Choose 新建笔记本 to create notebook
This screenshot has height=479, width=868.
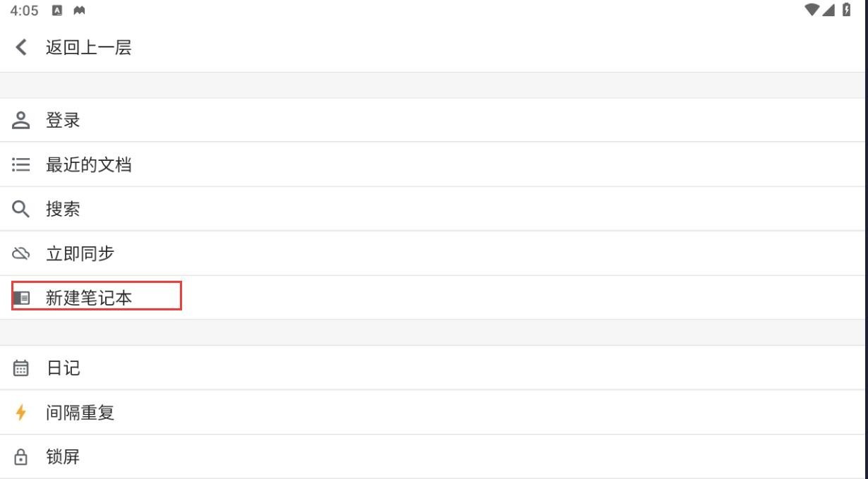[x=89, y=298]
